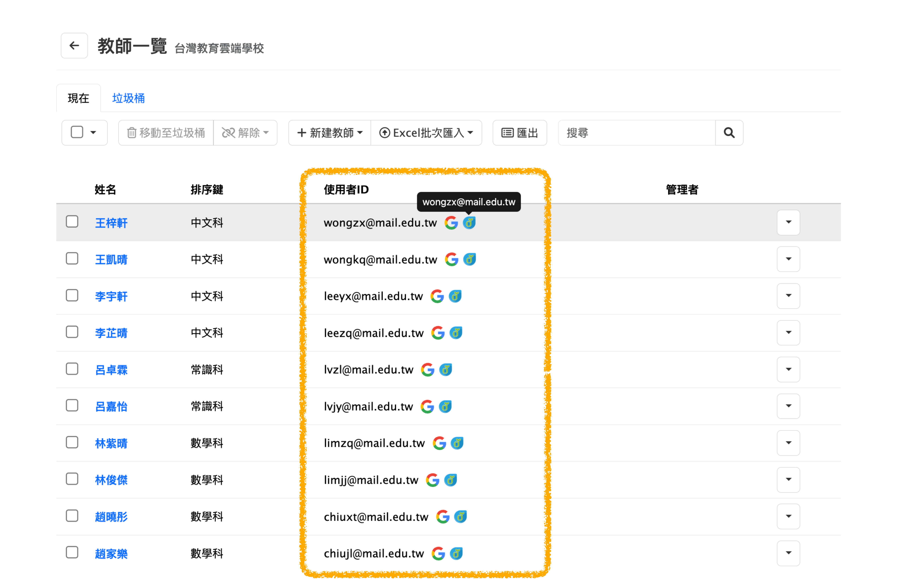This screenshot has width=897, height=588.
Task: Check the box for 王梓軒
Action: click(72, 222)
